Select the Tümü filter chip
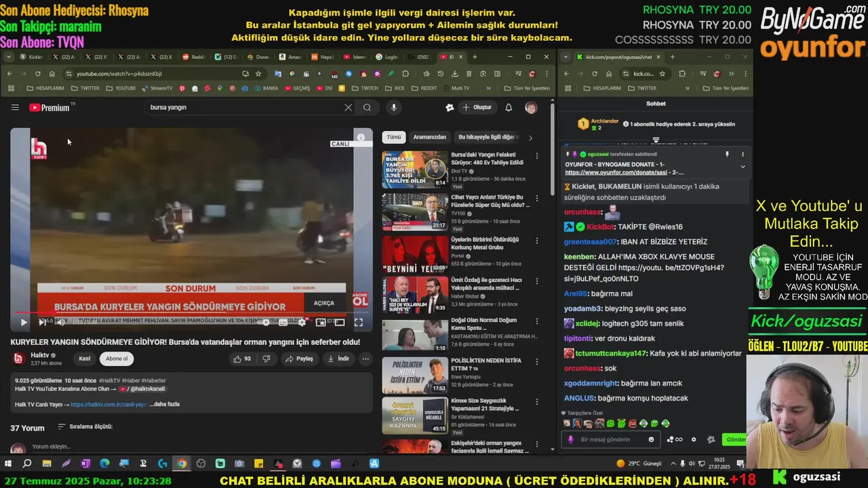The image size is (868, 488). [x=394, y=137]
